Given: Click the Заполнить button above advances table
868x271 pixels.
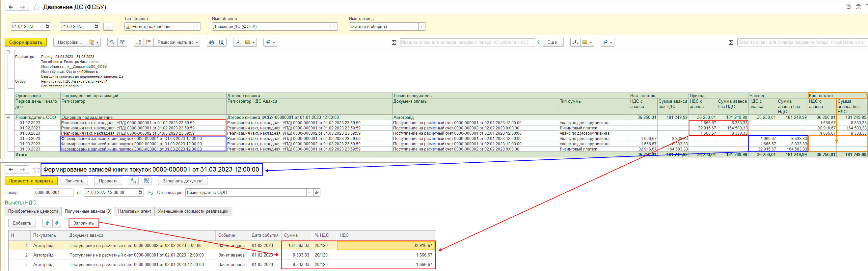Looking at the screenshot, I should click(84, 223).
